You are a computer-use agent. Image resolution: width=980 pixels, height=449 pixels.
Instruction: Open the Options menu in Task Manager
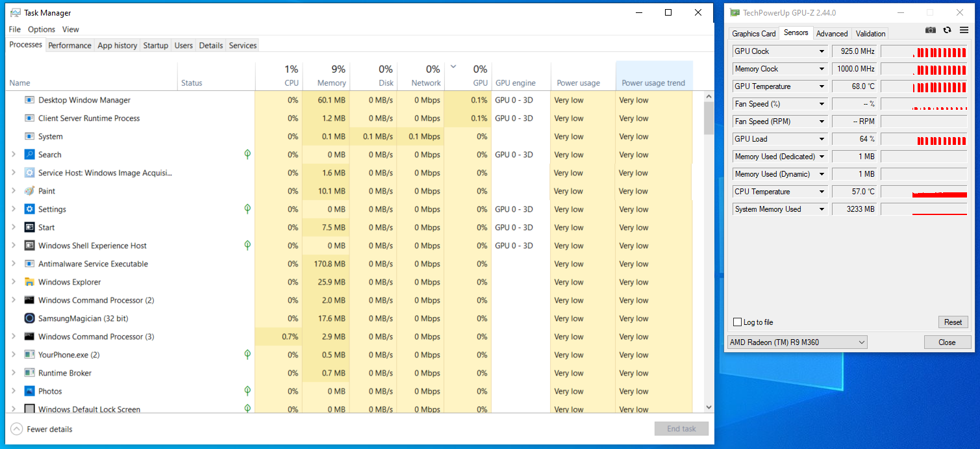tap(42, 29)
